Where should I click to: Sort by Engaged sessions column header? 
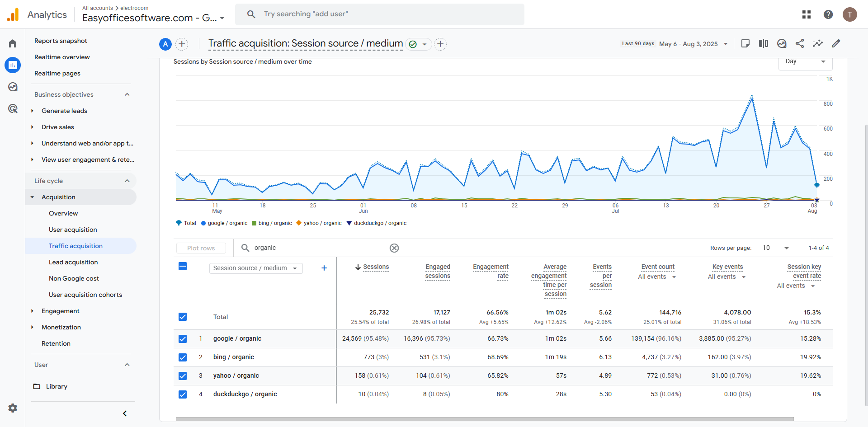tap(438, 271)
